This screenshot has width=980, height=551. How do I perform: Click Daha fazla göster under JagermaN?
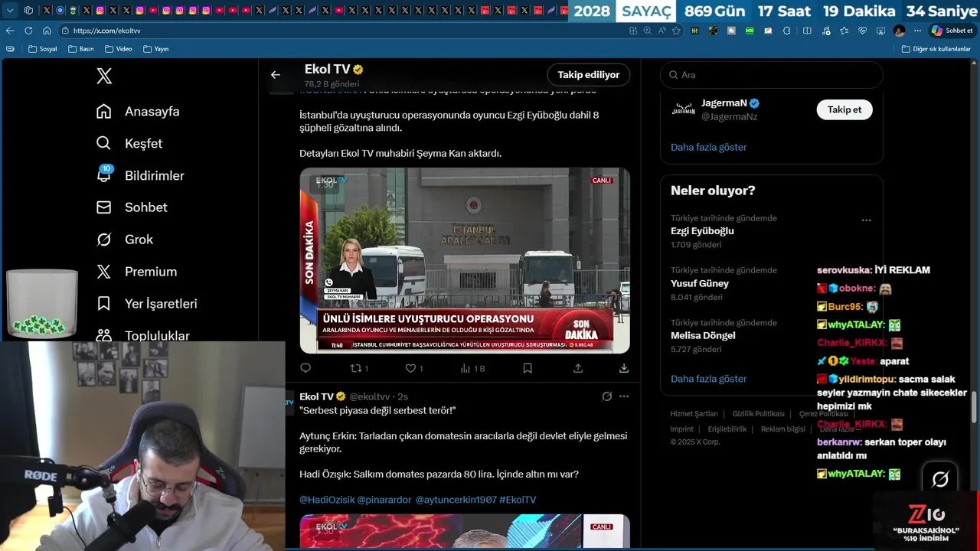(x=708, y=147)
